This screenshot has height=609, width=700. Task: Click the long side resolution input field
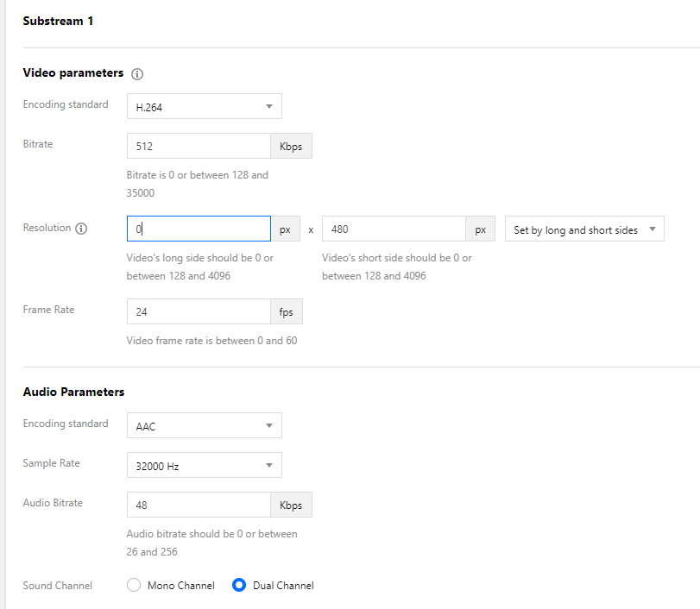[199, 229]
